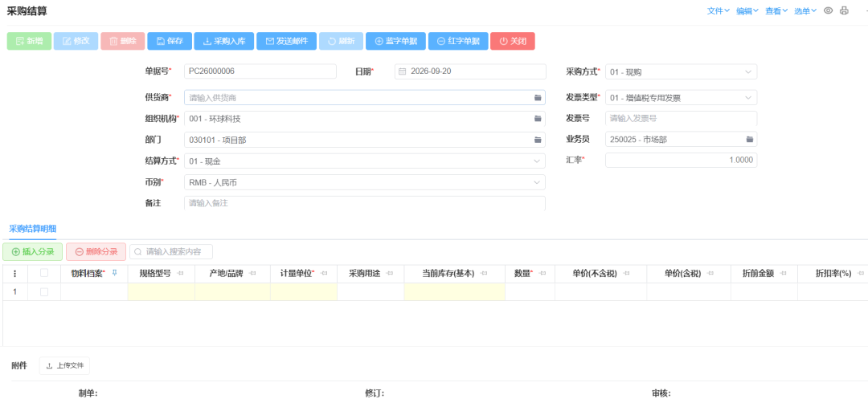The height and width of the screenshot is (403, 868).
Task: Click the resize icon on 折前金额 column header
Action: tap(784, 273)
